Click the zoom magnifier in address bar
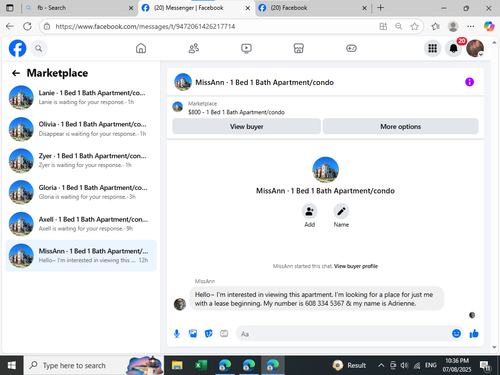Screen dimensions: 500x375 pyautogui.click(x=399, y=26)
